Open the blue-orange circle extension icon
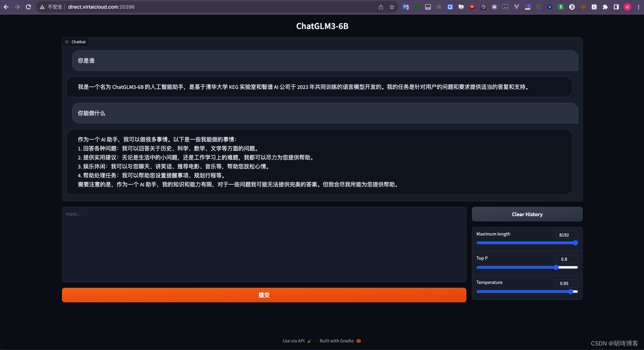 point(572,7)
